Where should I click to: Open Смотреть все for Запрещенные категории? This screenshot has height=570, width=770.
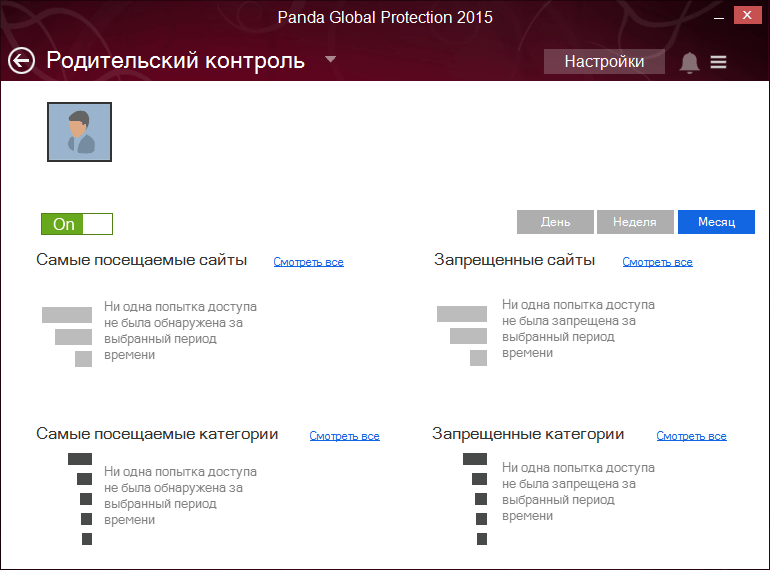691,436
